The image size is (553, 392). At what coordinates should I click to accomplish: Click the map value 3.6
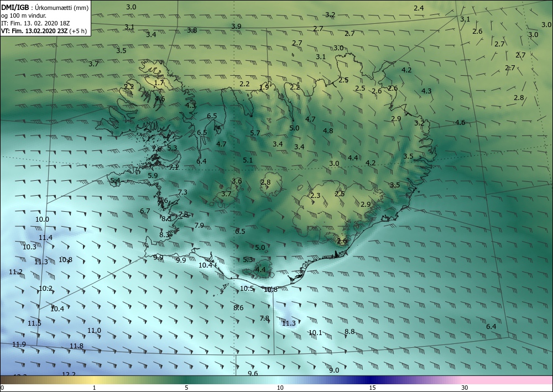point(237,181)
